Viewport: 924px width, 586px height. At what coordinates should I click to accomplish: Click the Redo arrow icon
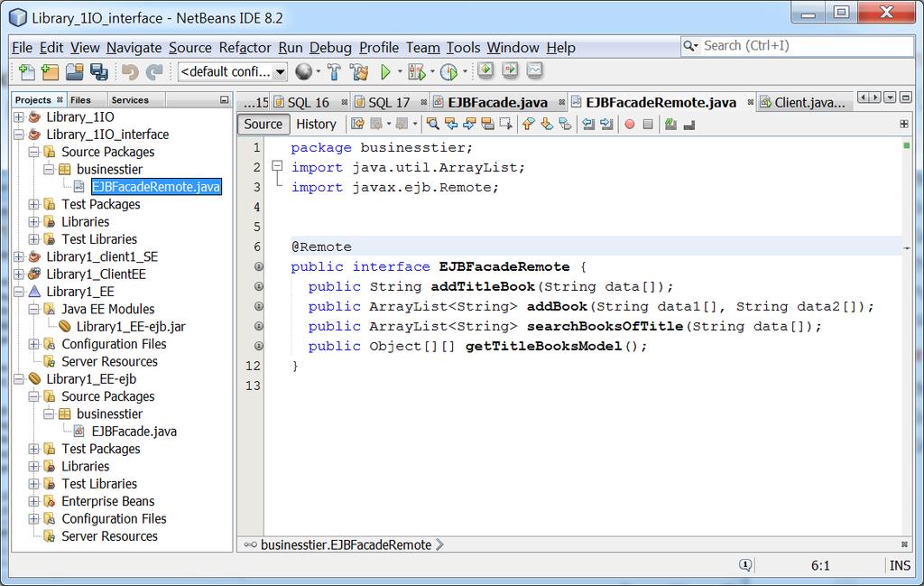point(154,72)
